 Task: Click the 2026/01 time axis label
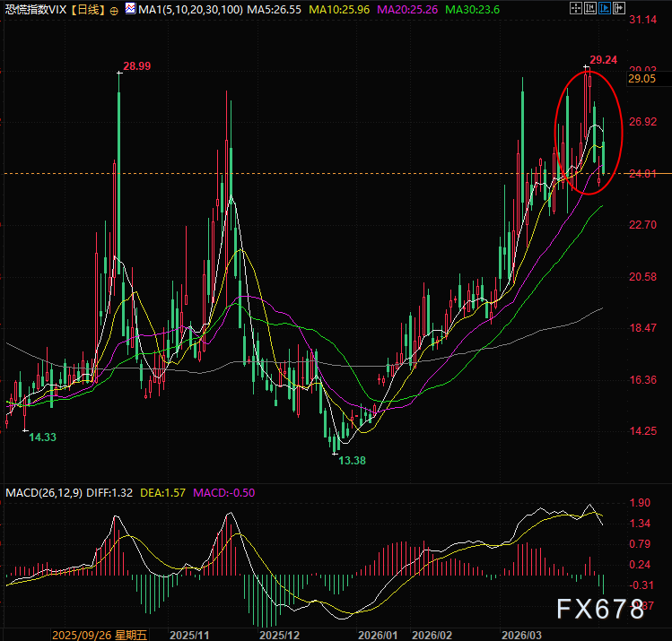[377, 634]
